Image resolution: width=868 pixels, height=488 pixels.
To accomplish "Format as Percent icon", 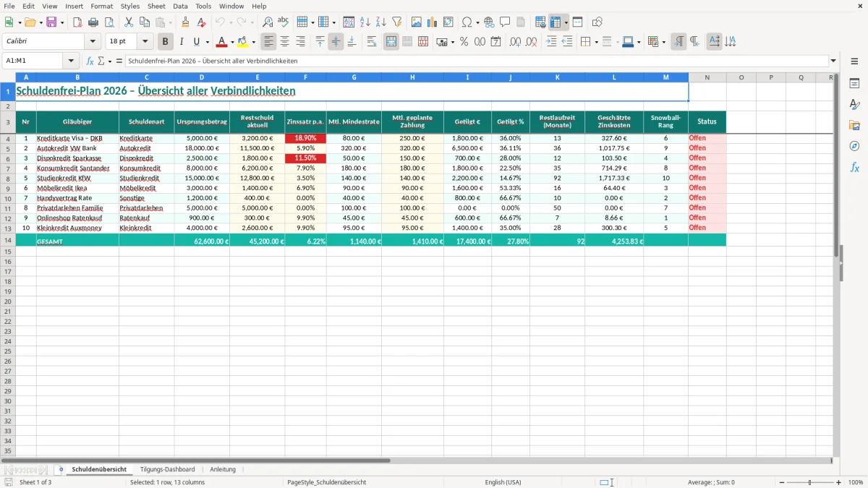I will click(464, 42).
